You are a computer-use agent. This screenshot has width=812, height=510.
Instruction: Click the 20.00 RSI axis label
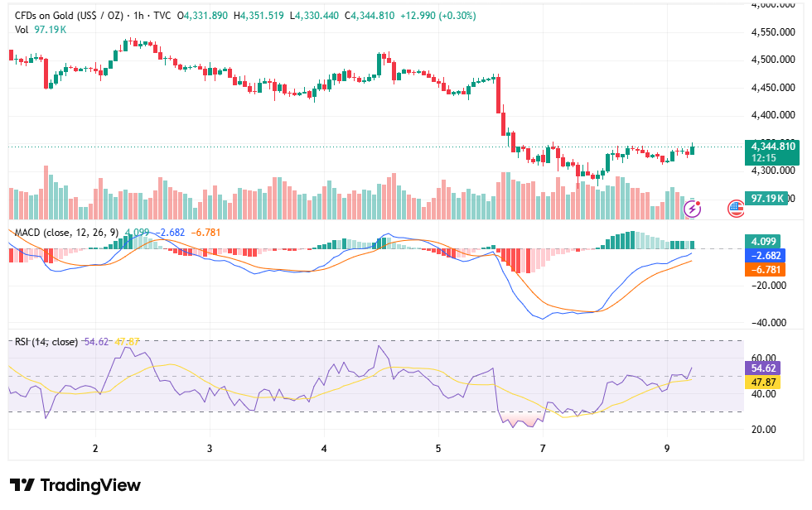[763, 430]
